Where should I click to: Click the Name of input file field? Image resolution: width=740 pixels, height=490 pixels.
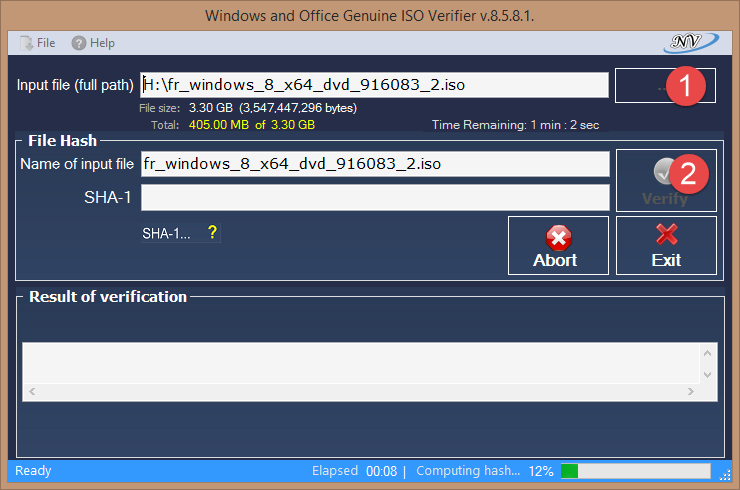[x=375, y=164]
